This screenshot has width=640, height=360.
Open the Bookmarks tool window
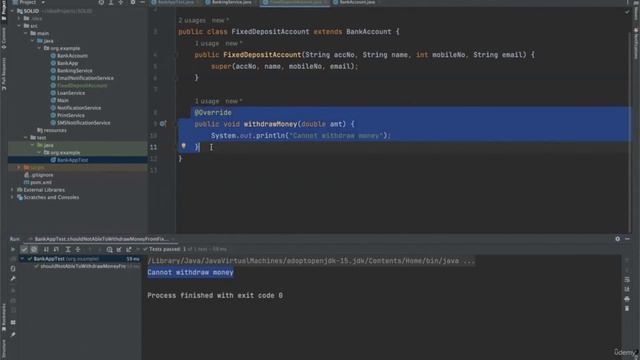pos(4,318)
